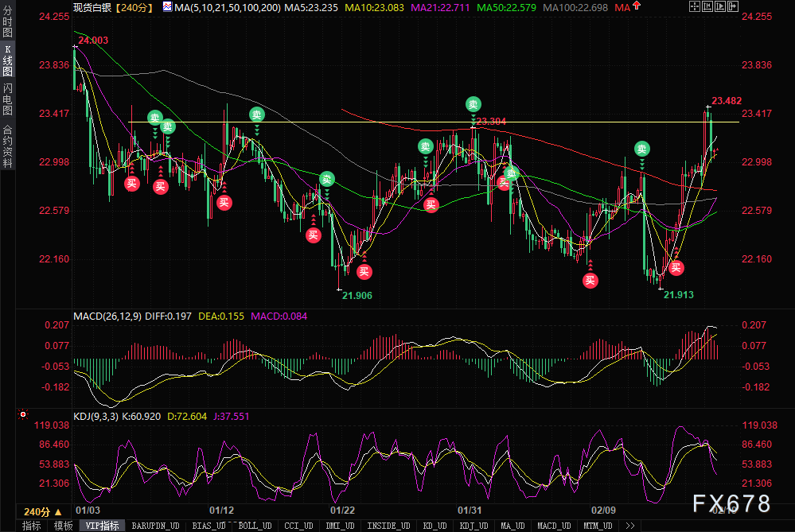Click the MA indicator icon before MA(5,10,21,50,100,200)

coord(167,7)
